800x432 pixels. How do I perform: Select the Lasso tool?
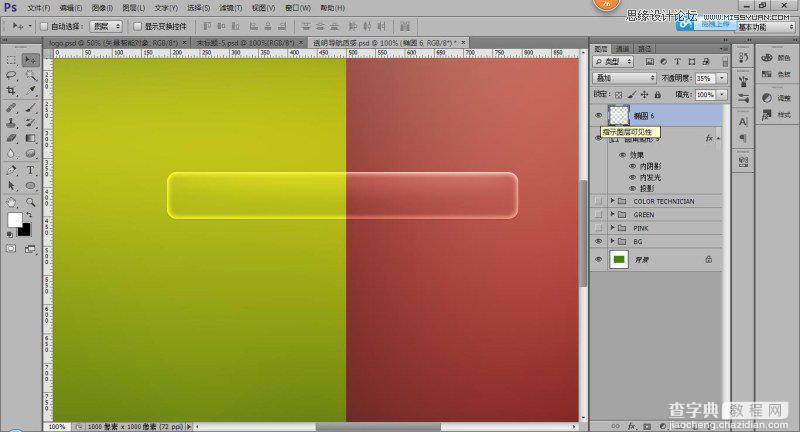coord(11,75)
